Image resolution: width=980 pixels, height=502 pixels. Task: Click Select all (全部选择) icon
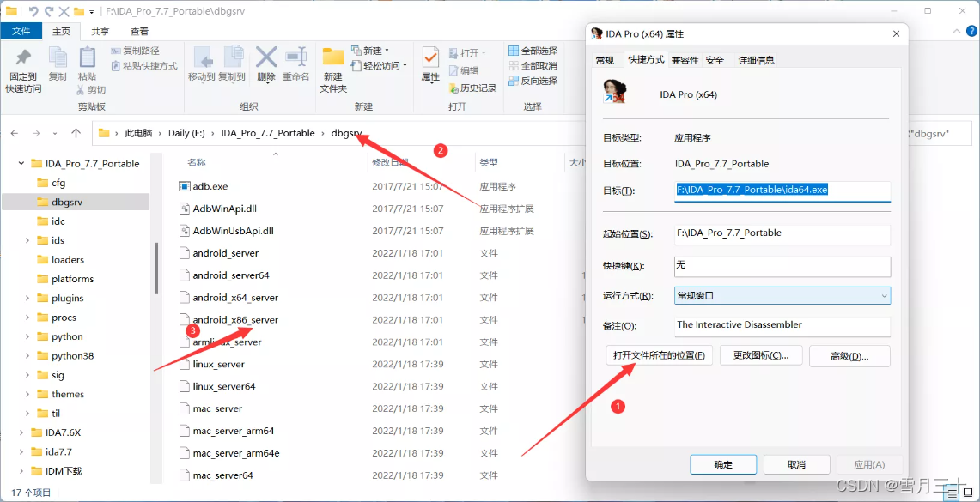[514, 51]
